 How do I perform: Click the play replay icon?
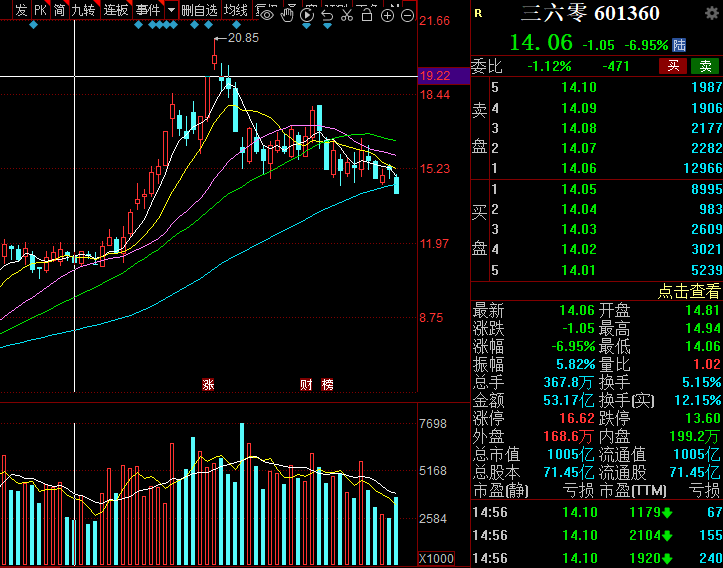[x=307, y=15]
